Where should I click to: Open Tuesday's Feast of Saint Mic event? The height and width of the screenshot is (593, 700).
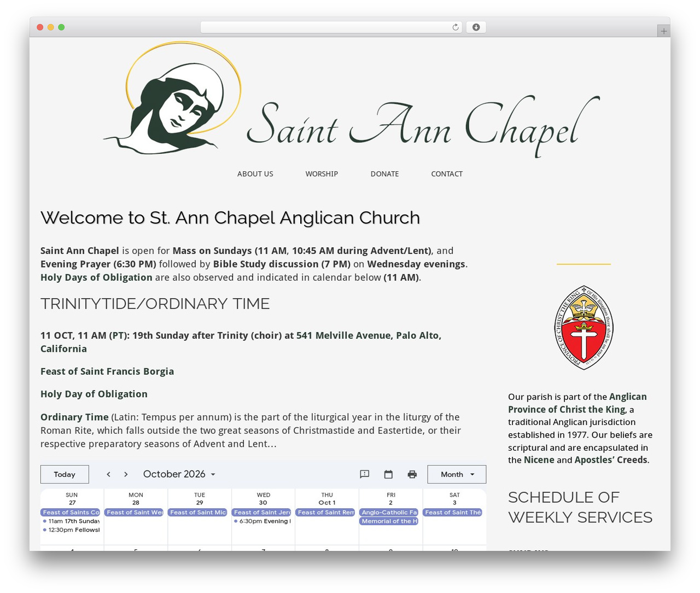click(198, 513)
